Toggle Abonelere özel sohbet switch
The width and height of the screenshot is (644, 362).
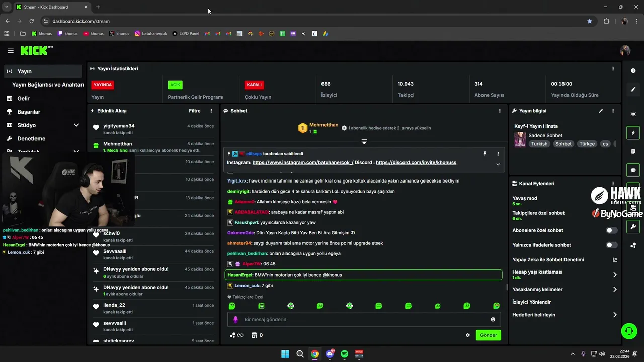[612, 230]
